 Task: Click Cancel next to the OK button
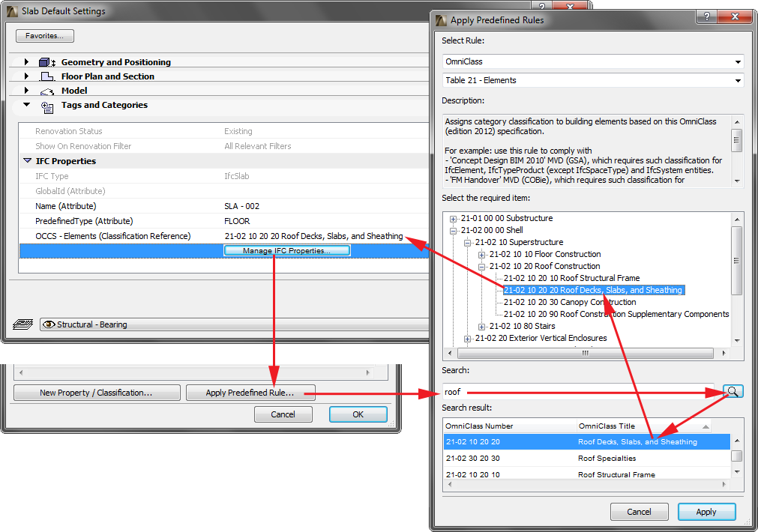point(283,414)
